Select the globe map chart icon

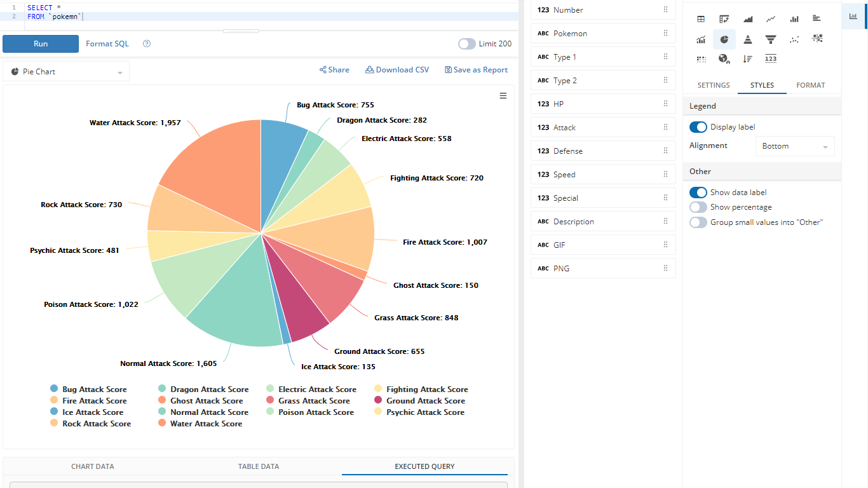(x=724, y=59)
